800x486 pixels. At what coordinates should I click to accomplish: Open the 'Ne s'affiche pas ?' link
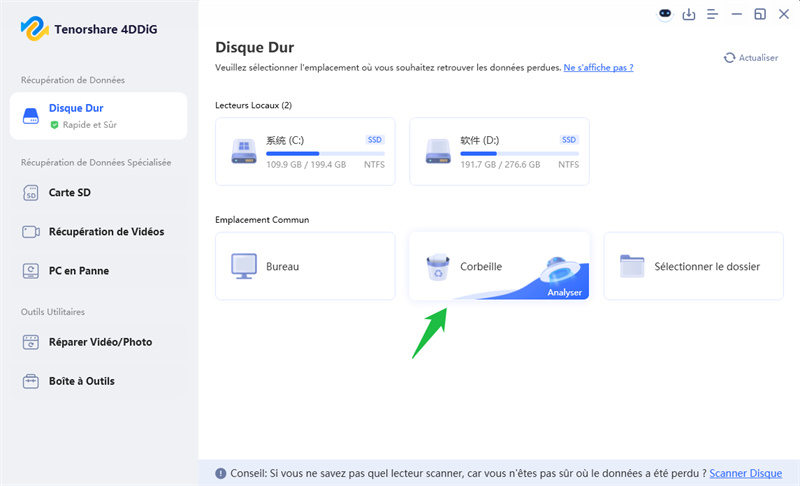pos(598,67)
